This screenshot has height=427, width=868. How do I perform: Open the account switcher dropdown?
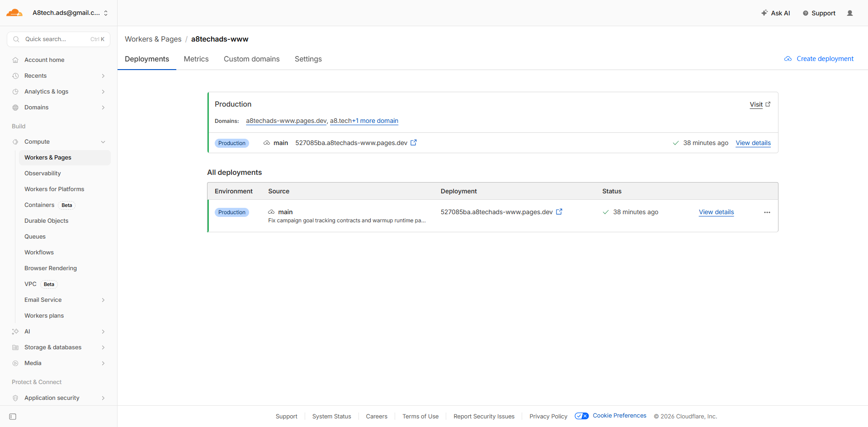(x=106, y=13)
